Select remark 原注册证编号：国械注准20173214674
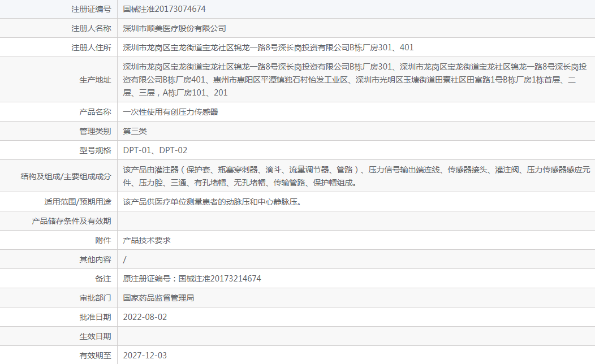 [x=192, y=279]
